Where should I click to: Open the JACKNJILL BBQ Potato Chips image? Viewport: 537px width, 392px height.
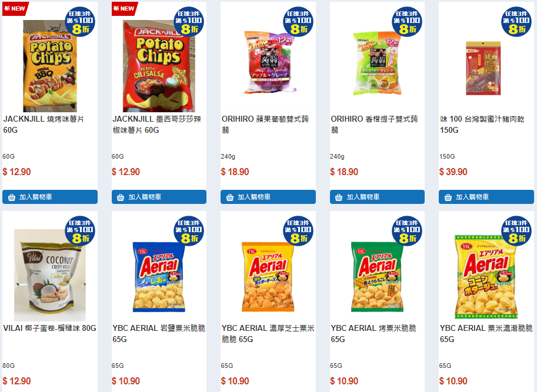[50, 66]
